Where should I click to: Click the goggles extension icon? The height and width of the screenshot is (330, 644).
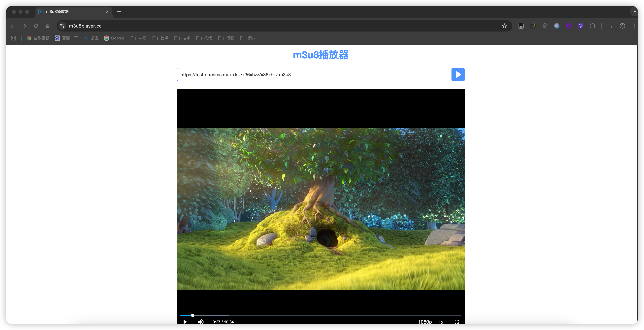pyautogui.click(x=521, y=26)
